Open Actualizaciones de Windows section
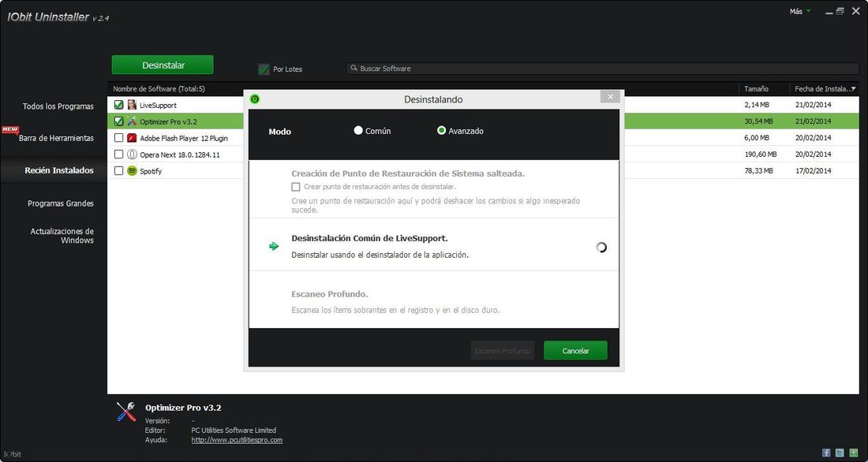The width and height of the screenshot is (868, 462). pyautogui.click(x=62, y=236)
